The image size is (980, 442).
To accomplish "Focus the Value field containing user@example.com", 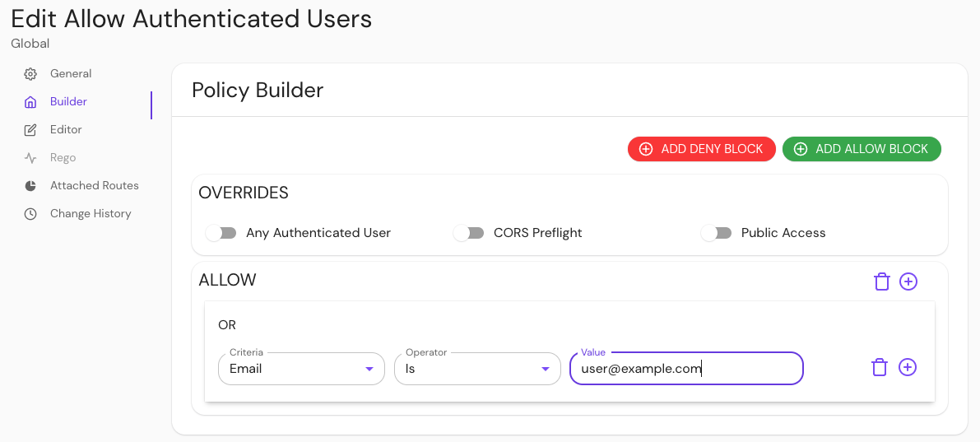I will pos(685,369).
